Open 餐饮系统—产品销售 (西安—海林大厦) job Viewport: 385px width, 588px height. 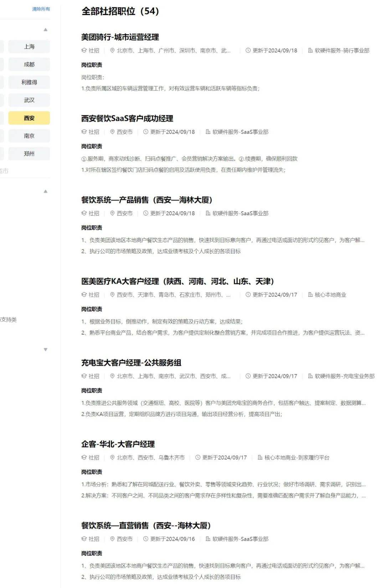click(x=147, y=200)
